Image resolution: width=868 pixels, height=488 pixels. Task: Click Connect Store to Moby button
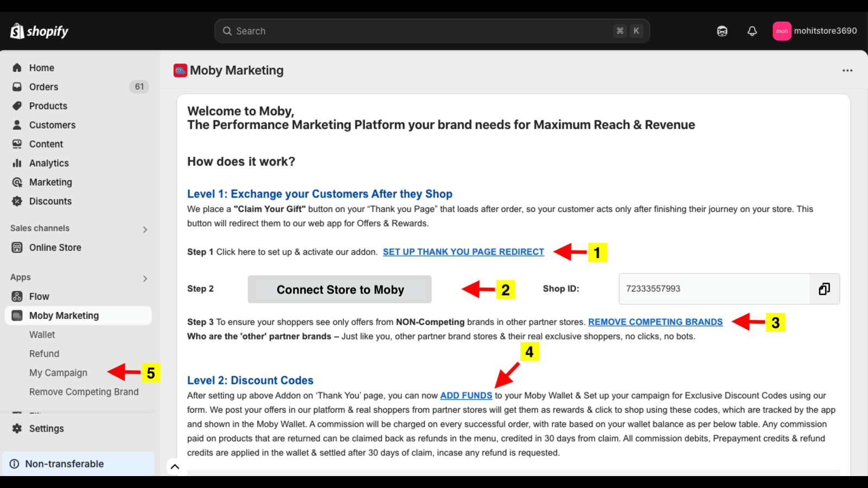(x=340, y=290)
